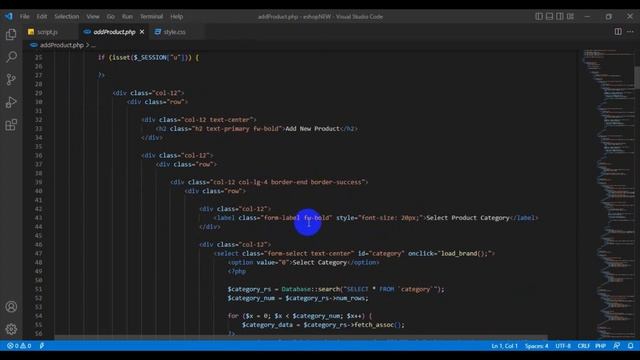Image resolution: width=640 pixels, height=360 pixels.
Task: Toggle Secondary Side Bar layout icon
Action: pos(560,16)
